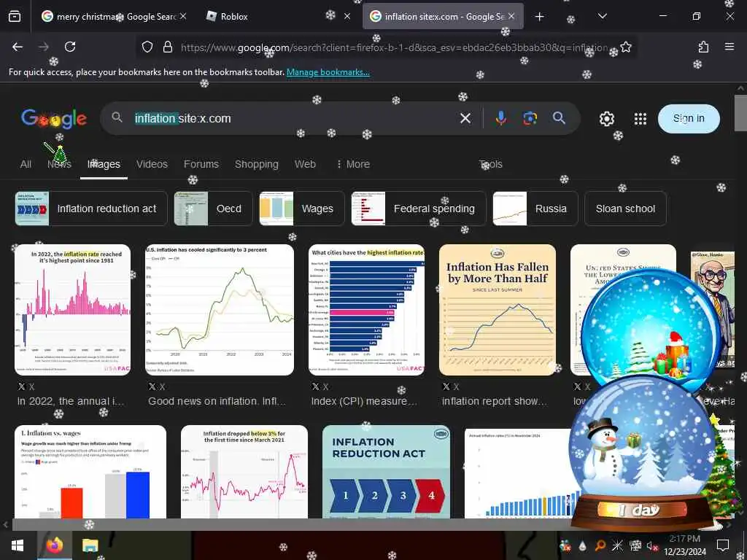Open 'Good news on inflation' result caption
Viewport: 747px width, 560px height.
[217, 402]
